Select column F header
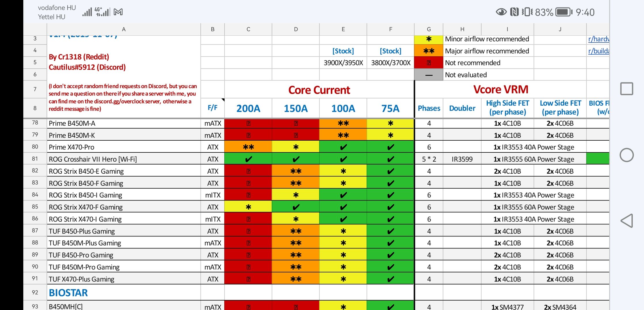Screen dimensions: 644x310 tap(391, 29)
